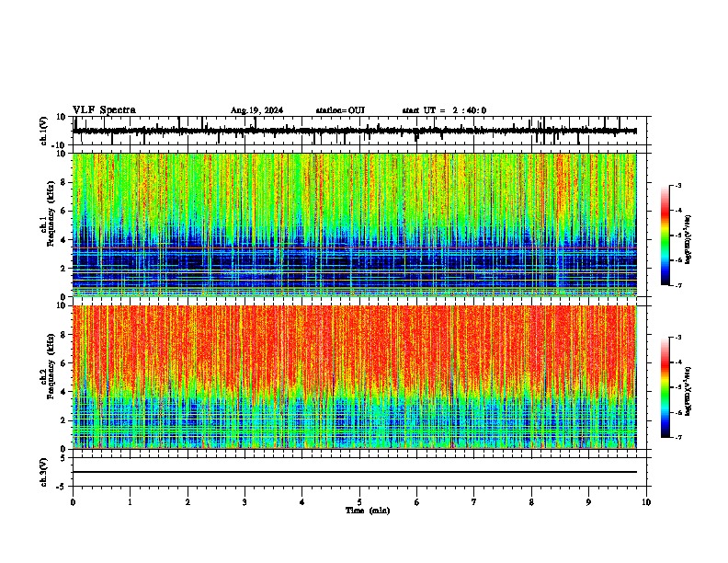Click the ch.1 colorbar log(PSD) label
The width and height of the screenshot is (728, 563).
click(x=688, y=239)
